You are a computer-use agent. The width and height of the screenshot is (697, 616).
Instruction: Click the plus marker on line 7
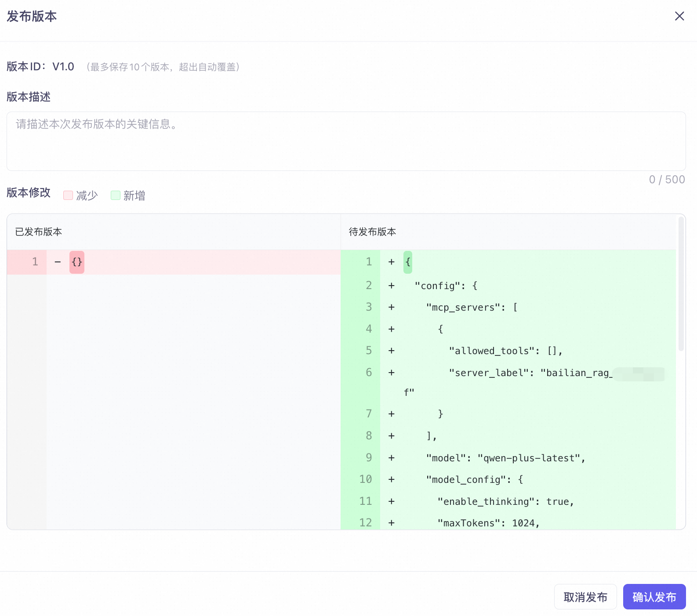[392, 414]
